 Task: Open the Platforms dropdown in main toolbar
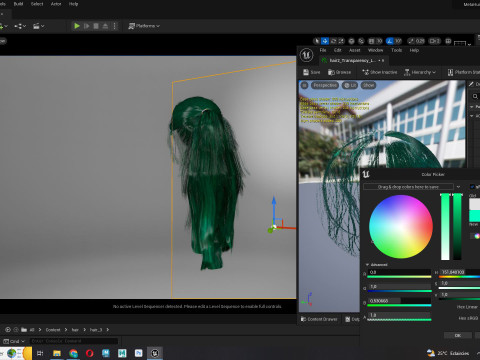click(144, 26)
